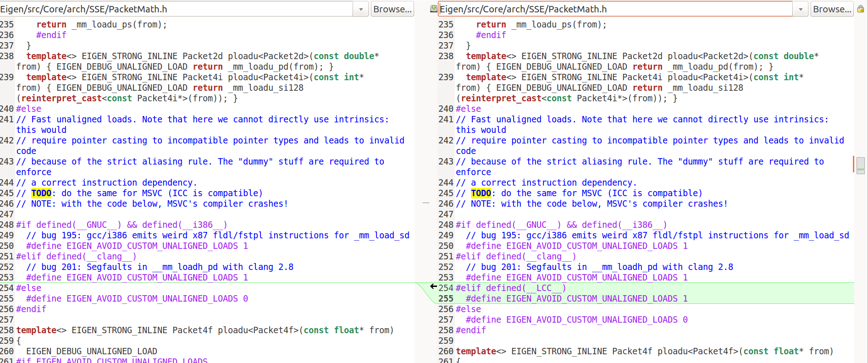The height and width of the screenshot is (363, 868).
Task: Click the define on right pane line 253
Action: (577, 278)
